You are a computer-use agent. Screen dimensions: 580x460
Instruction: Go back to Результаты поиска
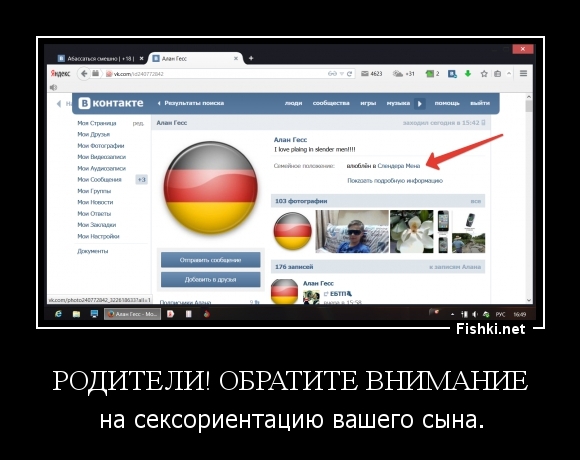[x=190, y=103]
